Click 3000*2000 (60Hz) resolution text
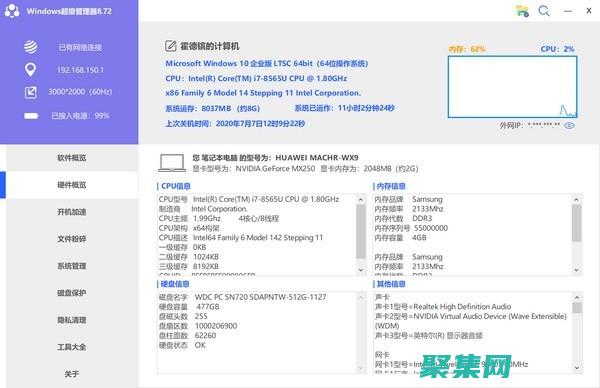The image size is (600, 388). click(80, 92)
